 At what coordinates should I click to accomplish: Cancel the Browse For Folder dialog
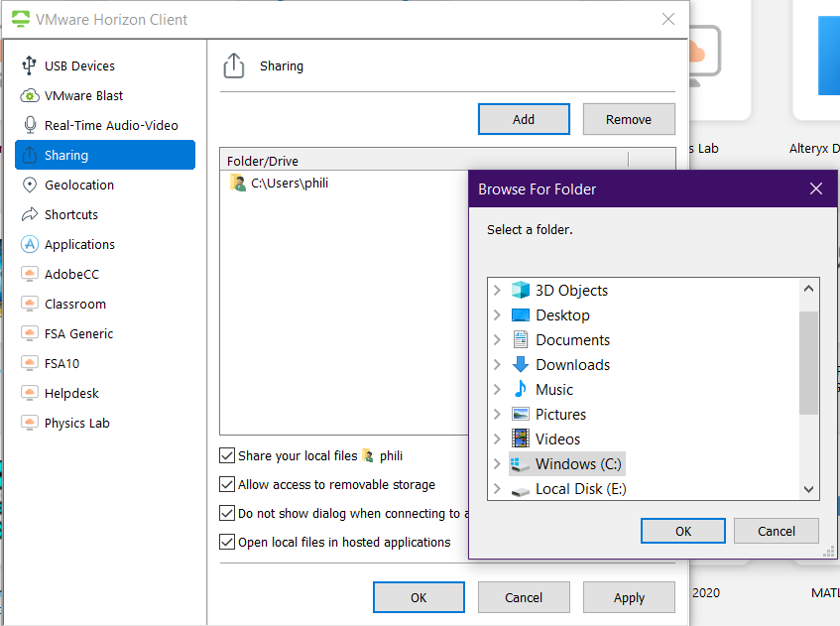click(x=776, y=531)
